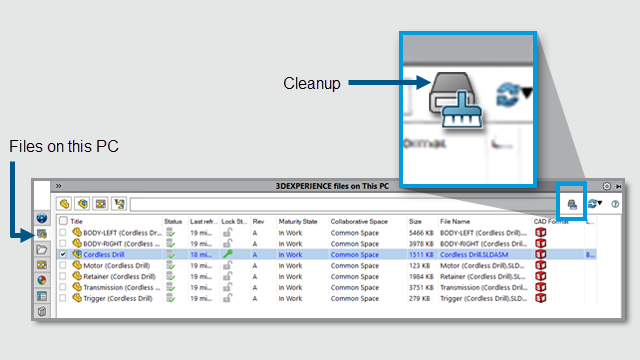The width and height of the screenshot is (640, 360).
Task: Filter by parts using first toolbar icon
Action: tap(64, 204)
